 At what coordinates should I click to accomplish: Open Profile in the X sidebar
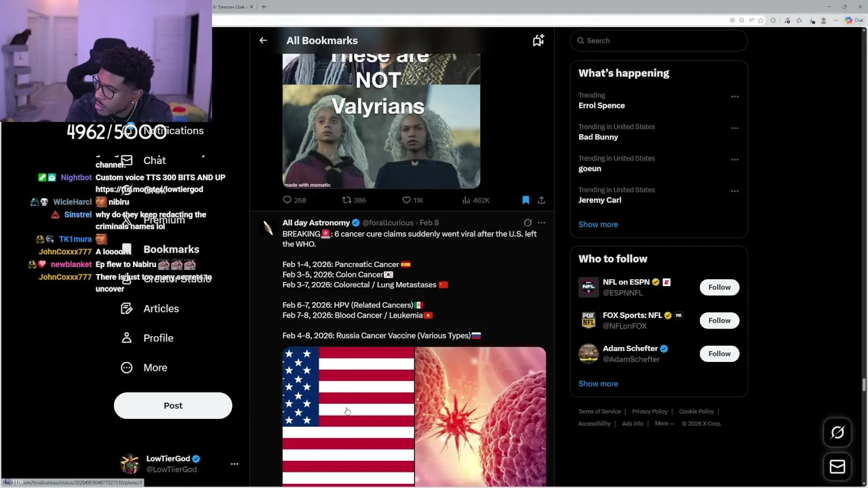coord(147,338)
